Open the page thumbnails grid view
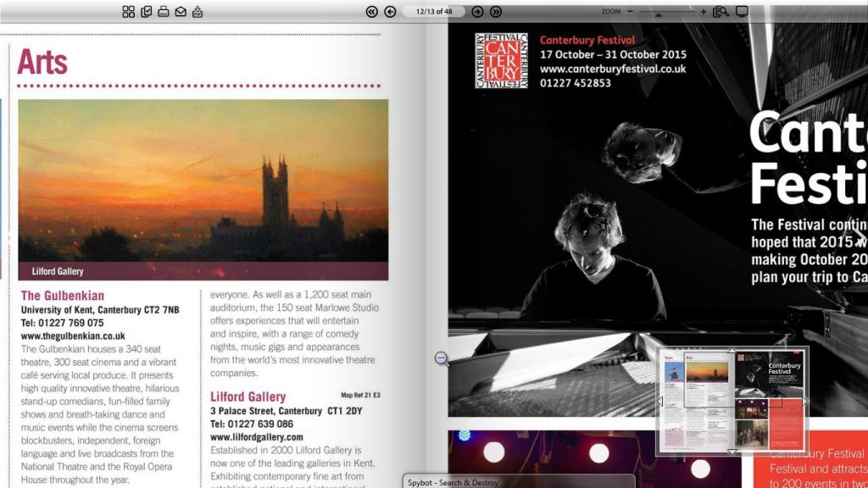Image resolution: width=868 pixels, height=488 pixels. pos(129,12)
